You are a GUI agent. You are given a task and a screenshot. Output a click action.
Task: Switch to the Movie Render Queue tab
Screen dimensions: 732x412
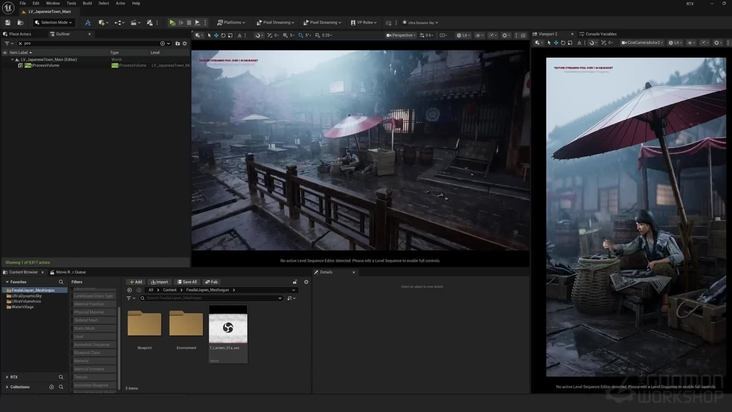point(68,272)
